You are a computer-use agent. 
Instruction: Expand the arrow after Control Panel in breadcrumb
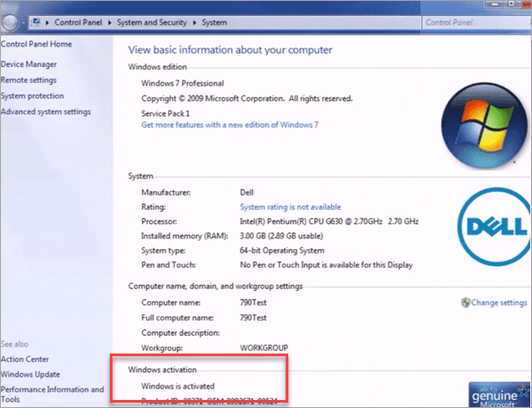[x=110, y=22]
